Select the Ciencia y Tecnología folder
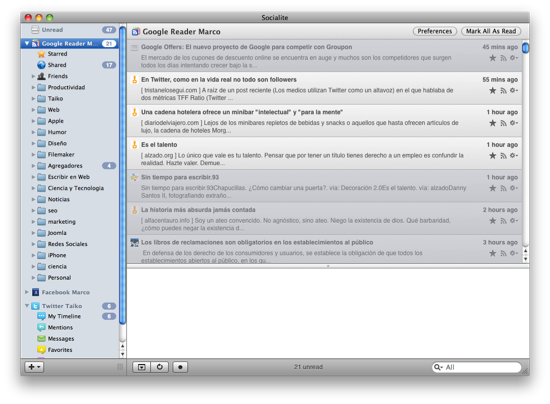Screen dimensions: 550x404 (76, 188)
